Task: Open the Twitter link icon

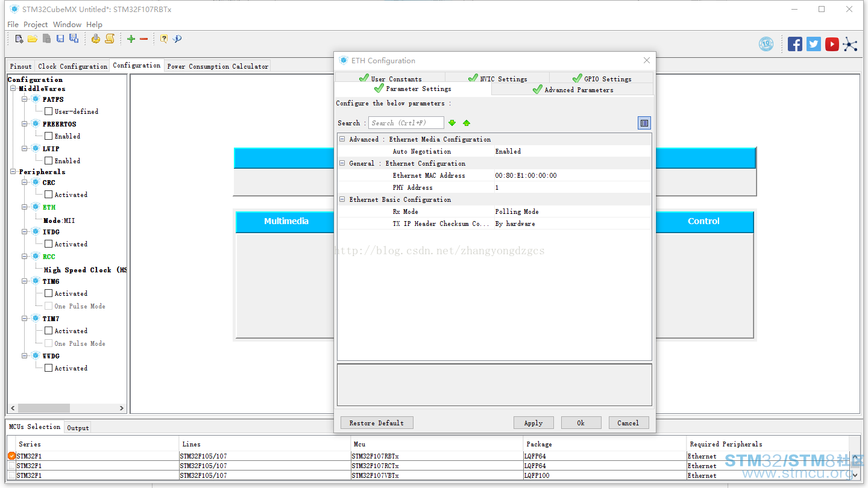Action: click(x=814, y=44)
